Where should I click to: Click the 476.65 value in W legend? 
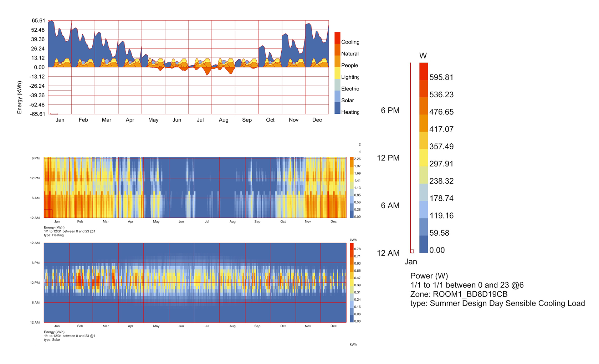point(441,112)
